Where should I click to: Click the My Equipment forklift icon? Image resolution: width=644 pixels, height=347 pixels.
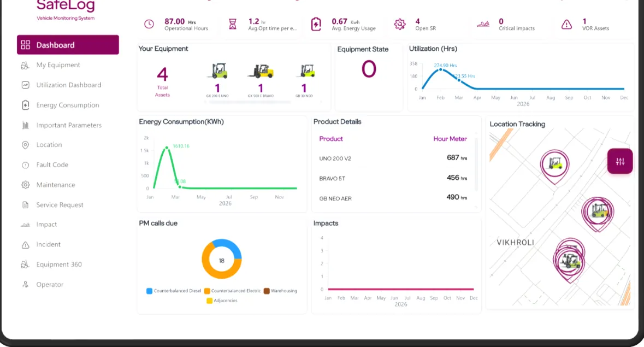(x=25, y=65)
